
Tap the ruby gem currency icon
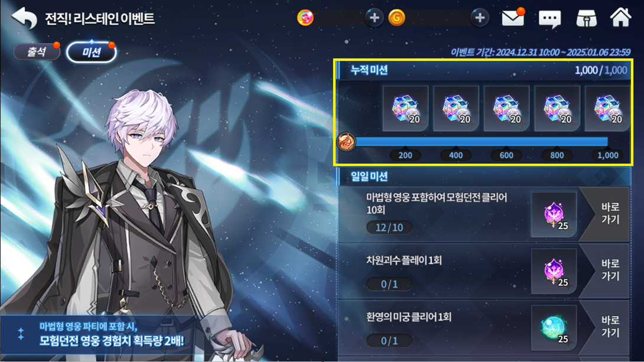pyautogui.click(x=305, y=18)
